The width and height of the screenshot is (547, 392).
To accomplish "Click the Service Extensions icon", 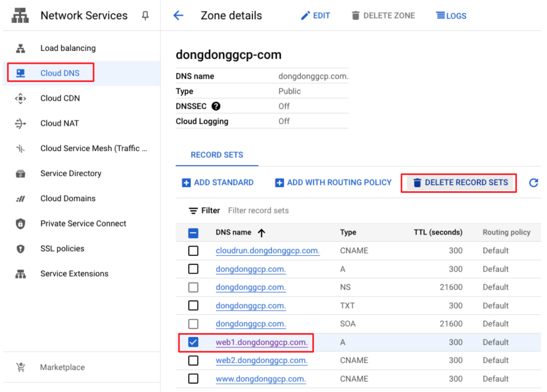I will click(x=21, y=274).
